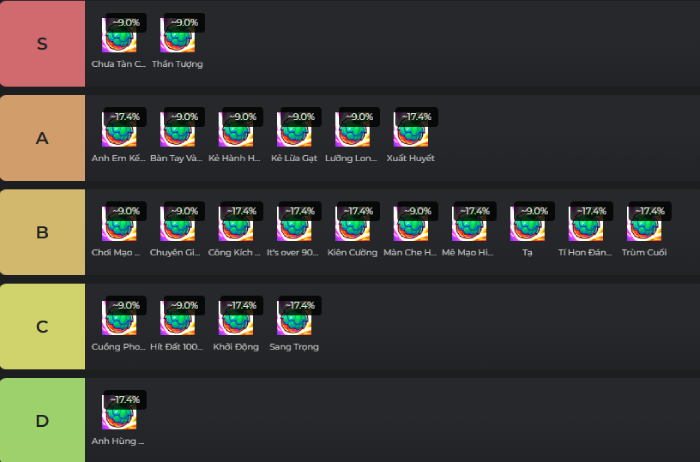
Task: Select the B tier row label
Action: [42, 233]
